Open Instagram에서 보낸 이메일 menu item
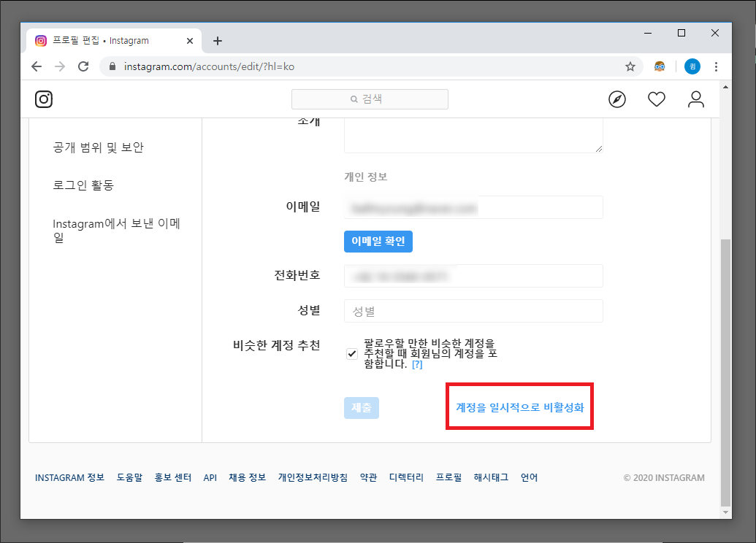 (116, 231)
